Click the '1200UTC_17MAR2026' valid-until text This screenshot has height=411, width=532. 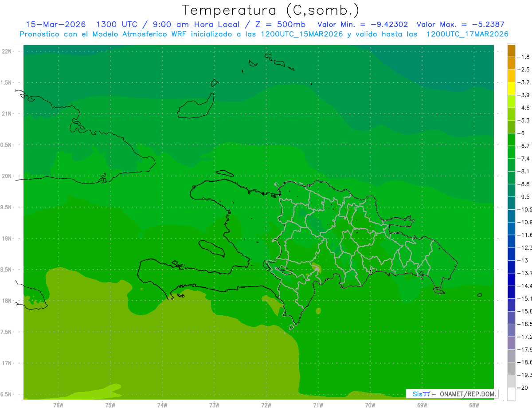pos(467,34)
